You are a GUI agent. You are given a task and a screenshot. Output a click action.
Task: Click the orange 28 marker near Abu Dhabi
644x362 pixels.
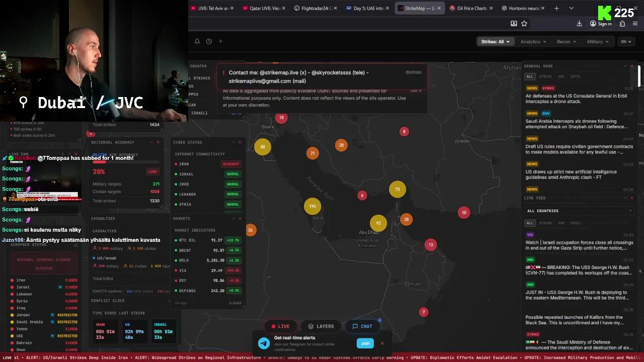[x=407, y=220]
